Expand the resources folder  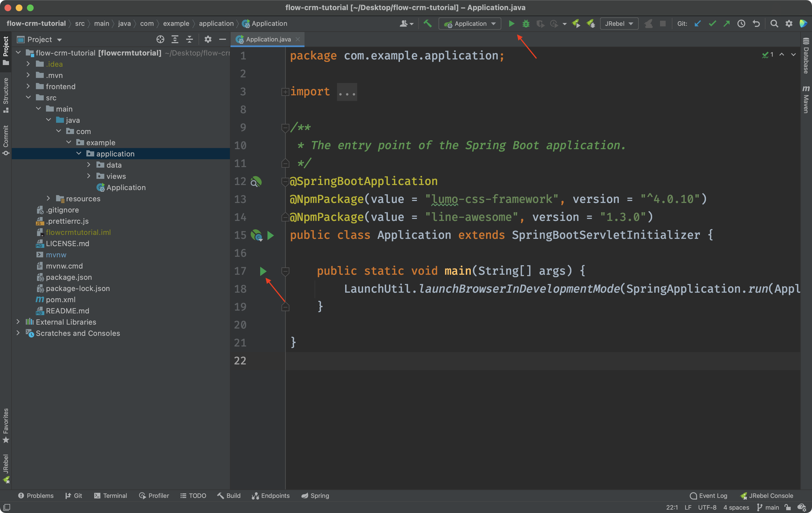(x=48, y=198)
